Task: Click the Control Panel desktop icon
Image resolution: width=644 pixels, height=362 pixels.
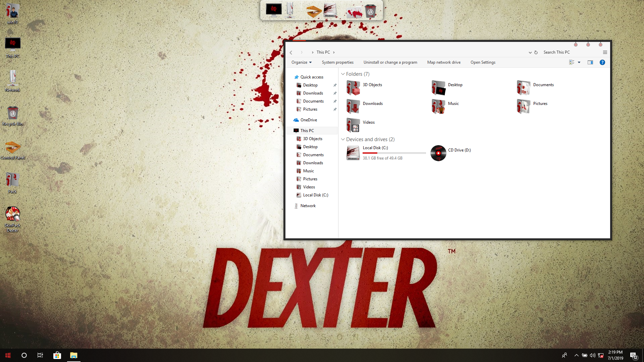Action: click(x=12, y=147)
